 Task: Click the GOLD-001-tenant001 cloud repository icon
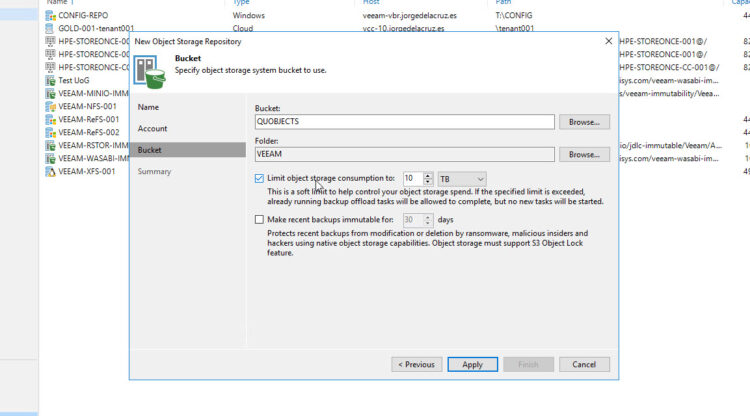50,29
